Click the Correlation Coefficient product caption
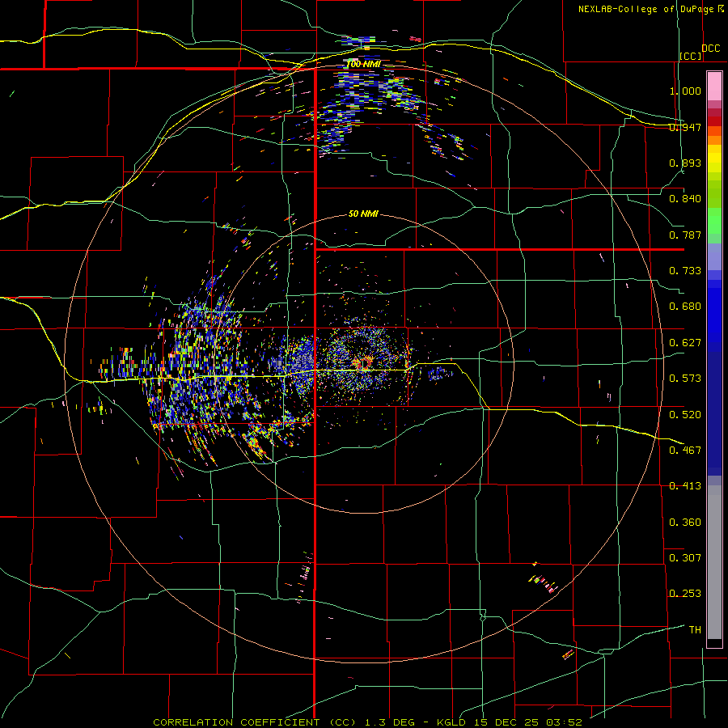This screenshot has height=728, width=728. coord(255,722)
